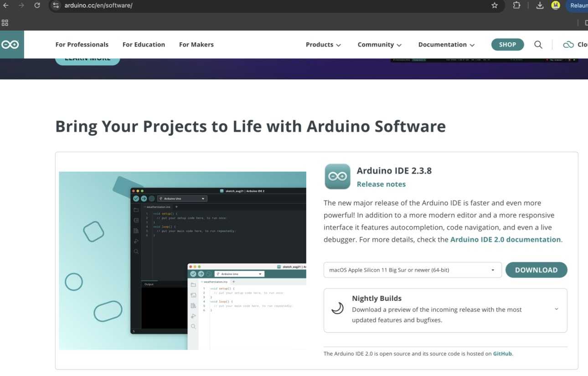The height and width of the screenshot is (376, 588).
Task: Show browser downloads via the download icon
Action: 540,5
